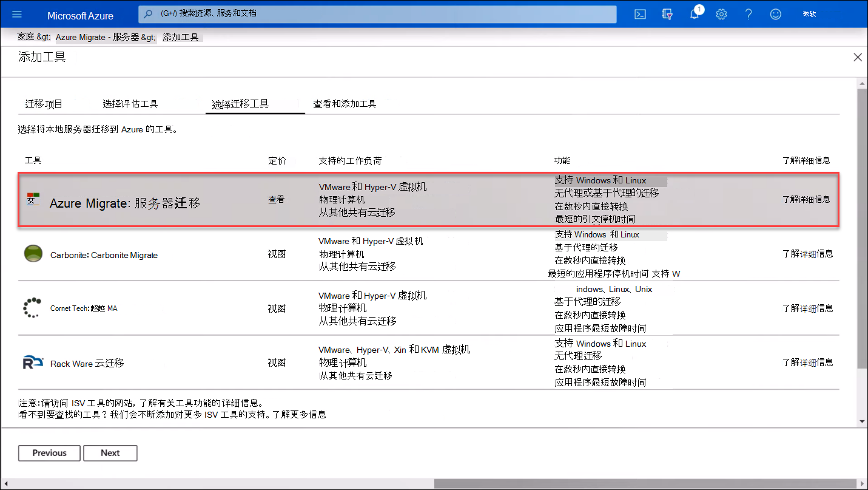The image size is (868, 490).
Task: Select Carbonite: Carbonite Migrate row
Action: (428, 253)
